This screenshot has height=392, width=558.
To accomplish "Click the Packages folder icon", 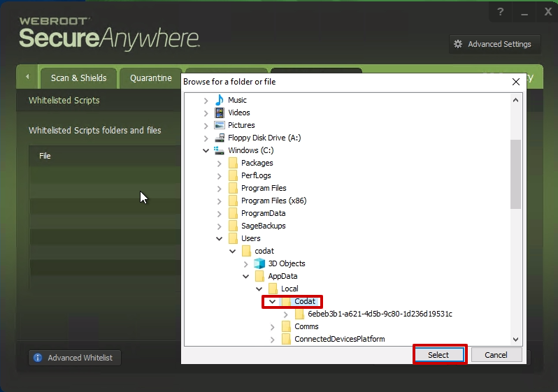I will pos(233,163).
